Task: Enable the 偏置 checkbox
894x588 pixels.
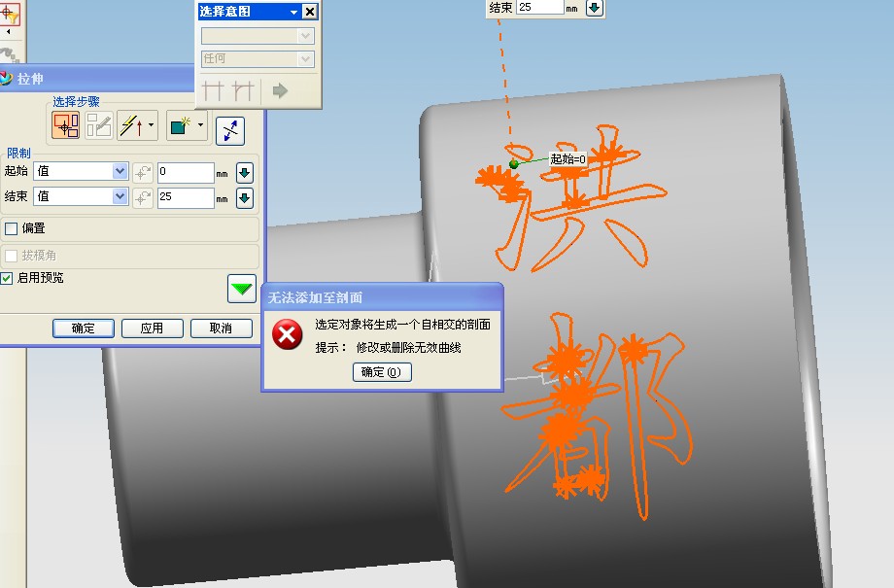Action: click(11, 228)
